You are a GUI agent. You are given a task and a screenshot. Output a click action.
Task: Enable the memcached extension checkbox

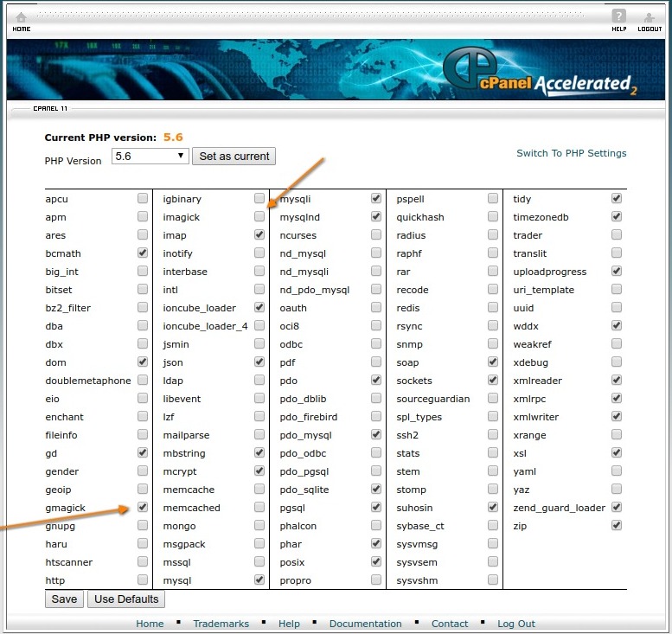point(259,507)
